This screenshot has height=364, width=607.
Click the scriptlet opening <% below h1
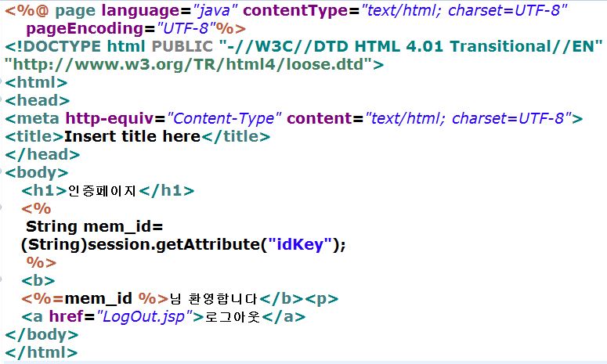36,209
